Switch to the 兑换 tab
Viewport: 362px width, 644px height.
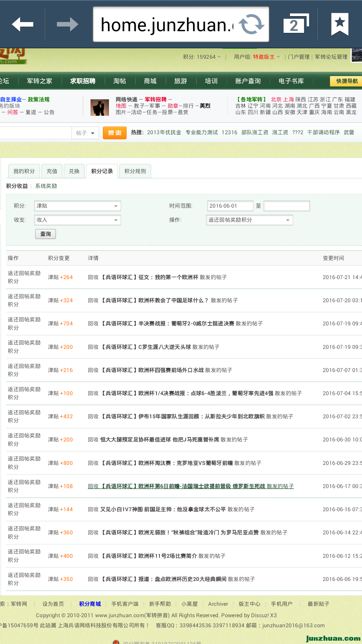pyautogui.click(x=74, y=171)
